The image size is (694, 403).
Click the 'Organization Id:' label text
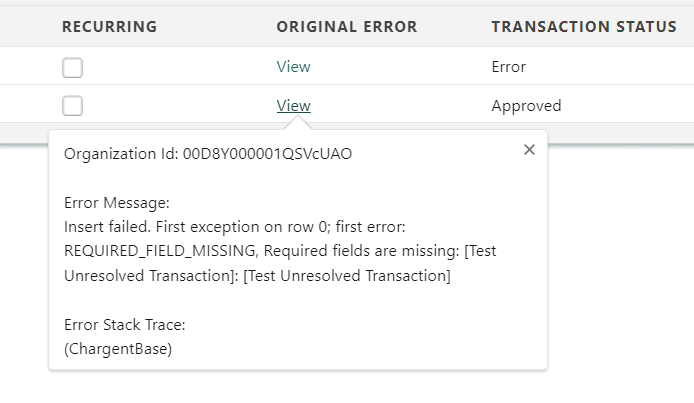coord(120,154)
